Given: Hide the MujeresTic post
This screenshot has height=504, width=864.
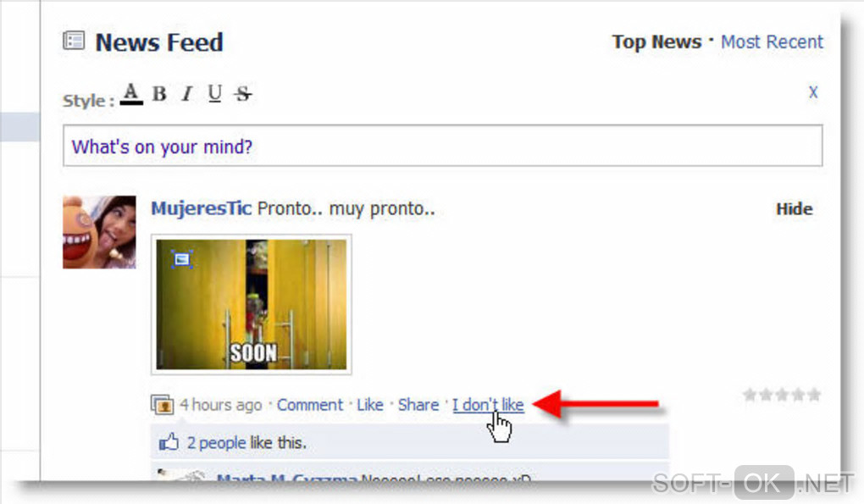Looking at the screenshot, I should (794, 209).
